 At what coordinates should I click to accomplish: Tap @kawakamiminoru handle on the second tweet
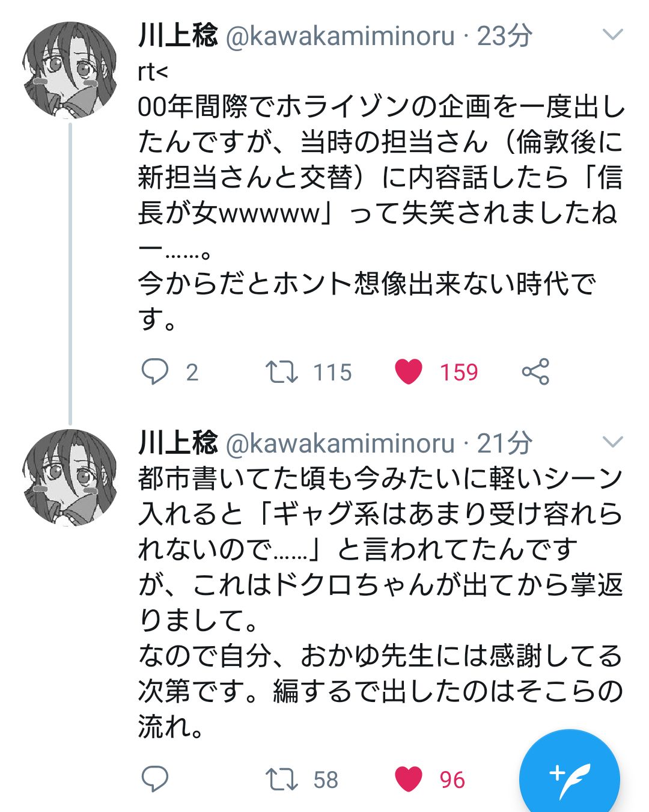point(340,444)
